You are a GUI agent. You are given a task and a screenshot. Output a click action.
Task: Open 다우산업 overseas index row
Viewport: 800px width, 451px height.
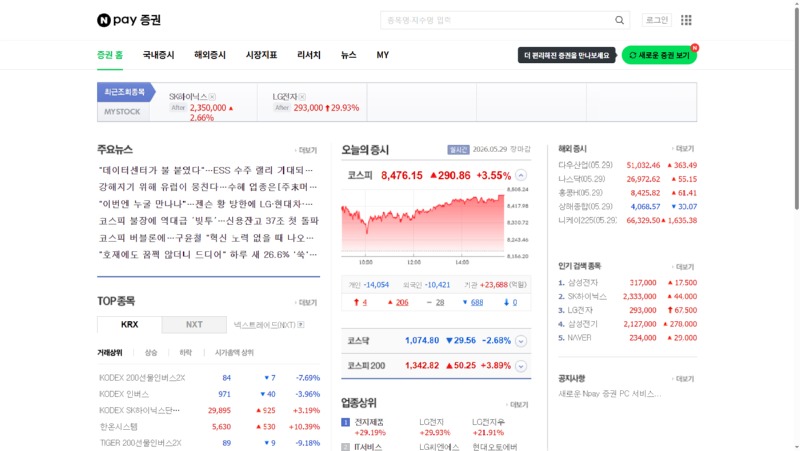coord(628,165)
